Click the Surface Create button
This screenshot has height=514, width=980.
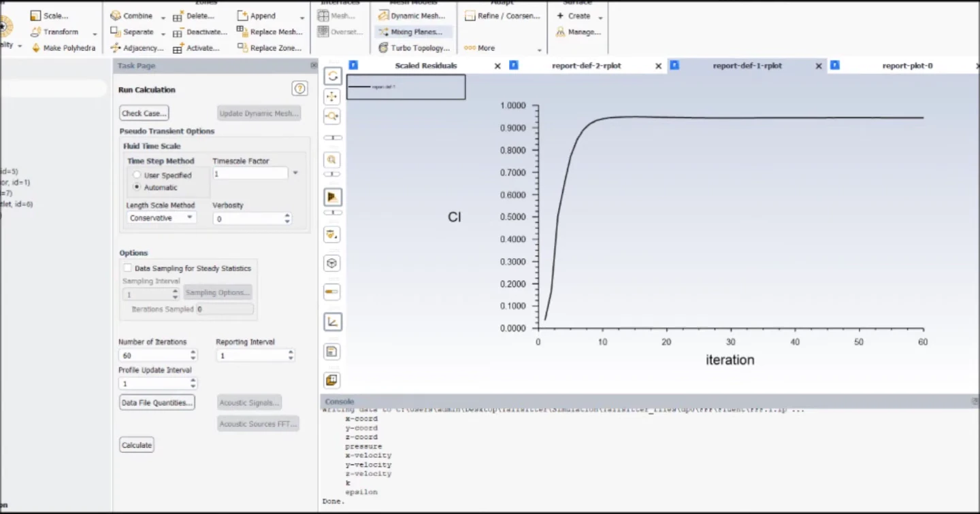coord(573,16)
